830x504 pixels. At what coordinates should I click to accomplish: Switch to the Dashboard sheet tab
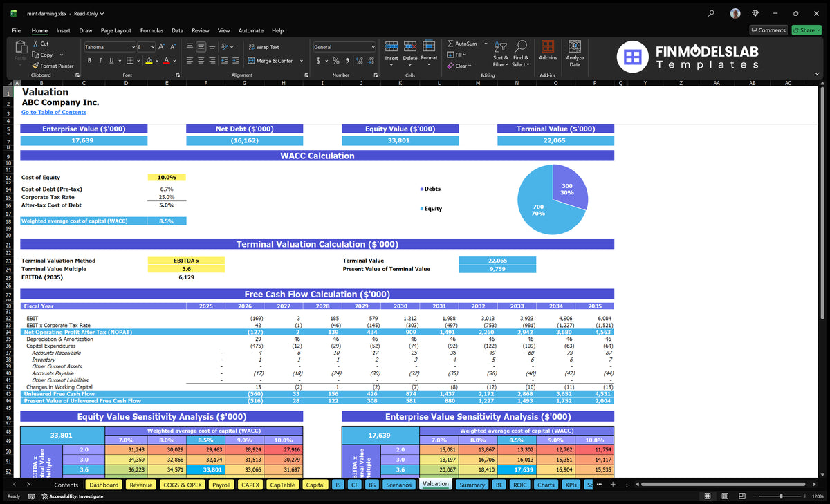[x=104, y=485]
